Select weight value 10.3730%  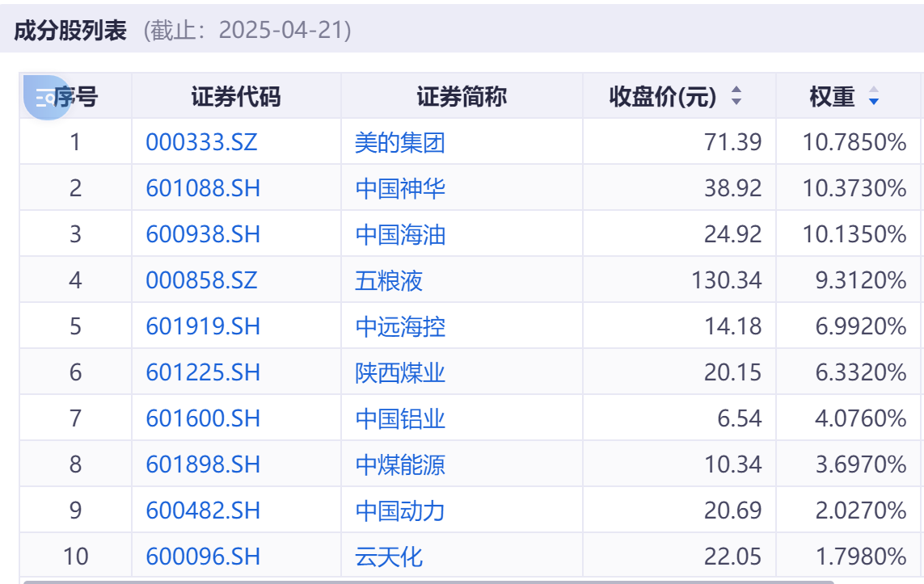pyautogui.click(x=854, y=188)
